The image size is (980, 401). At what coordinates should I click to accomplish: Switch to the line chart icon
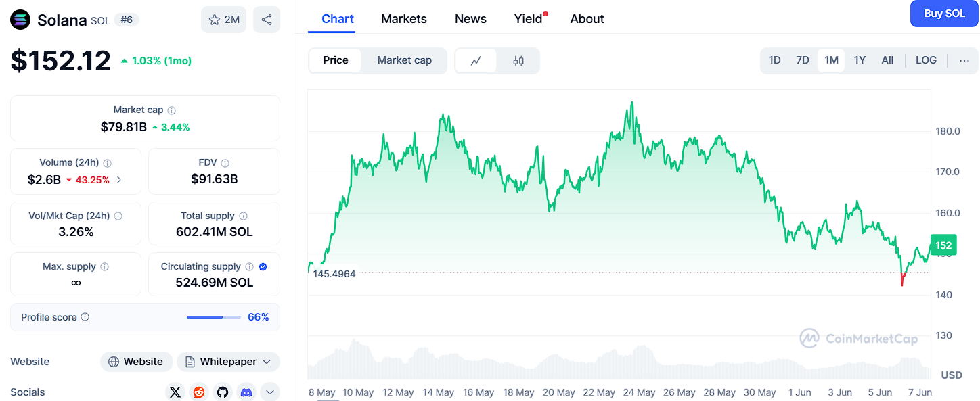coord(476,61)
